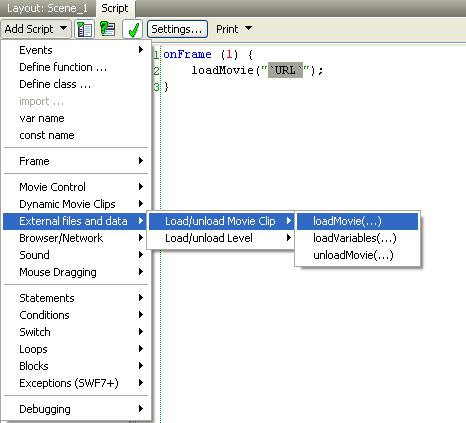The height and width of the screenshot is (423, 466).
Task: Open the Print dropdown arrow
Action: [x=248, y=28]
